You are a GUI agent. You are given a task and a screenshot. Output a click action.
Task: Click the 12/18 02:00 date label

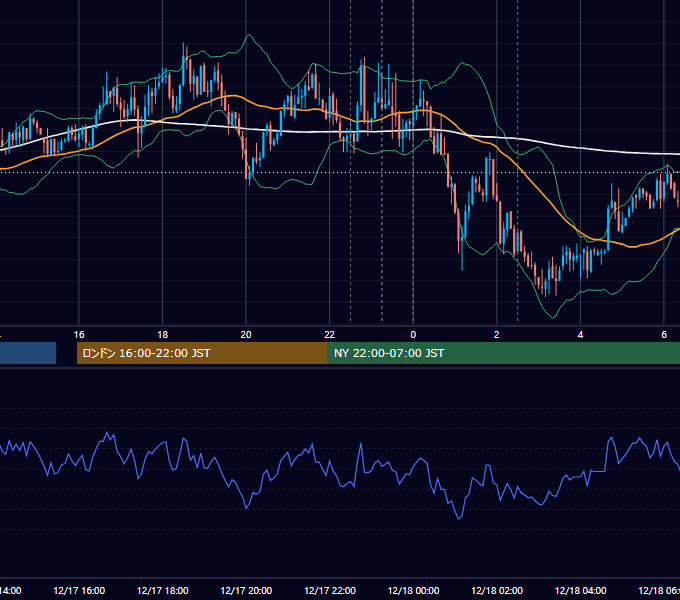coord(497,590)
